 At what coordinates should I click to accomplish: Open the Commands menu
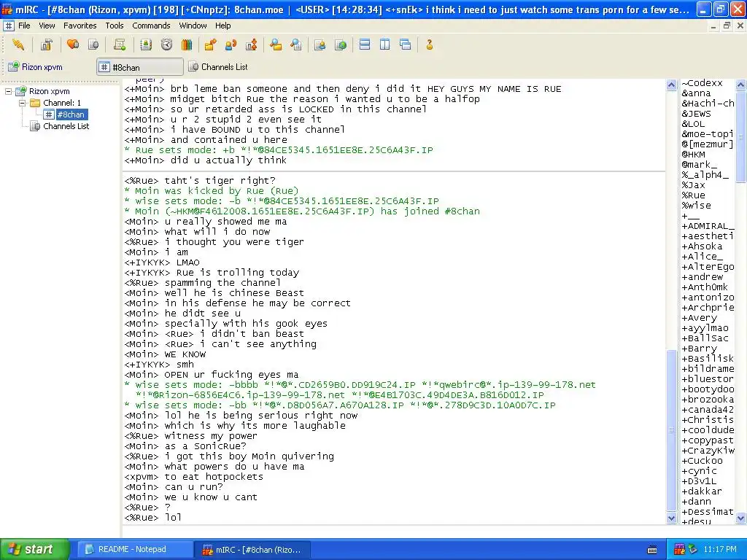pyautogui.click(x=151, y=26)
